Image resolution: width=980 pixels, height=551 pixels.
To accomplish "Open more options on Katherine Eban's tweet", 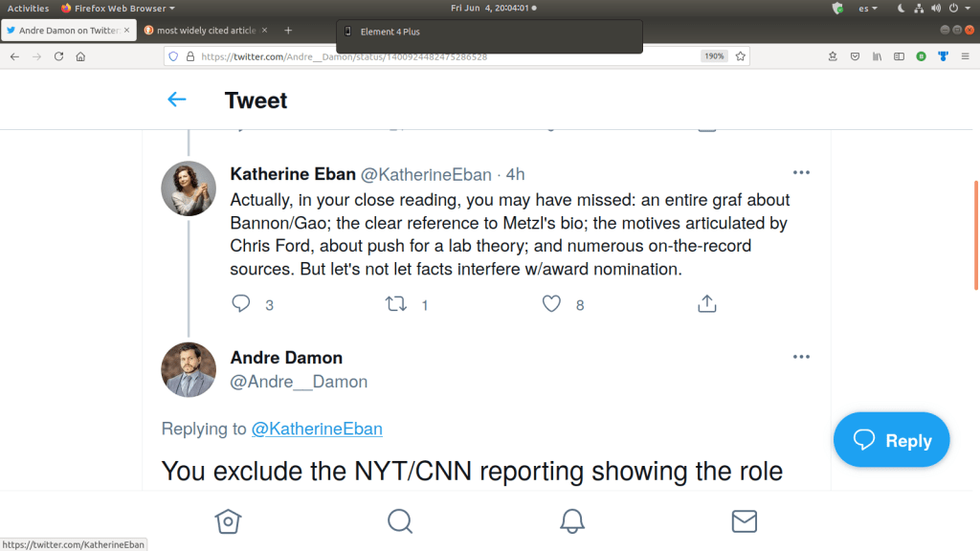I will point(801,173).
